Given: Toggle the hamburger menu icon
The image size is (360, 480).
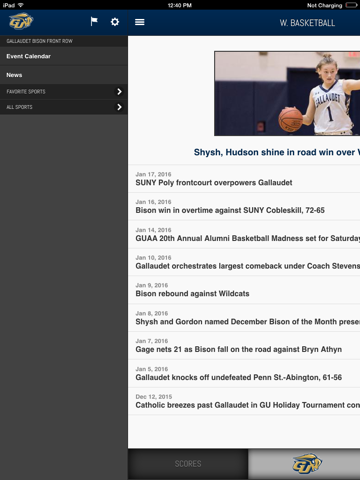Looking at the screenshot, I should click(140, 22).
